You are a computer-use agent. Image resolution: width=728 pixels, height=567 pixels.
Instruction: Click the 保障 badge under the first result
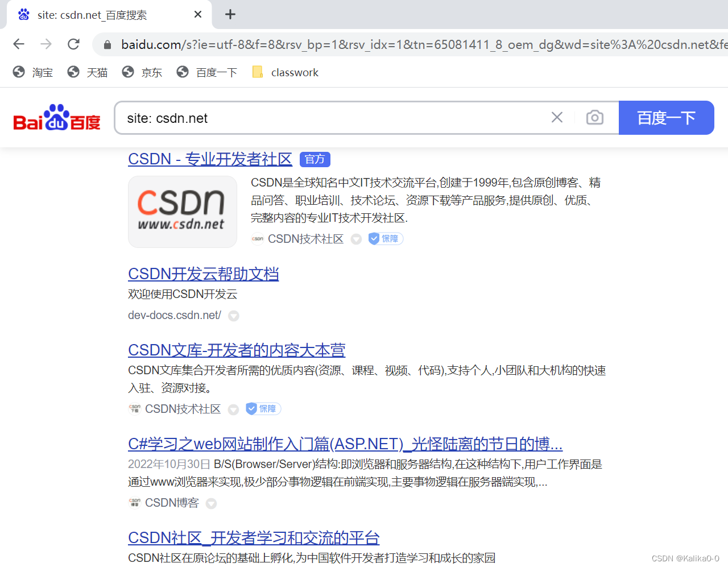pyautogui.click(x=386, y=239)
